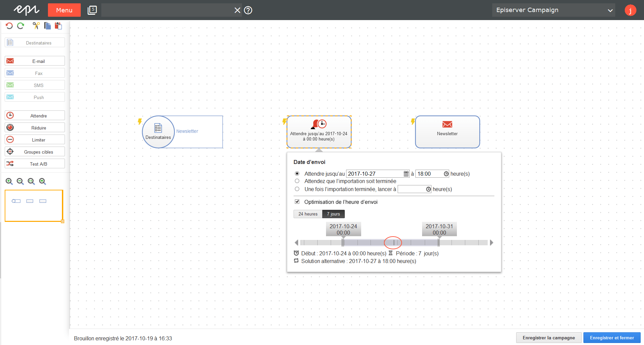Click the 2017-10-31 end timeline handle
This screenshot has width=644, height=345.
point(439,242)
